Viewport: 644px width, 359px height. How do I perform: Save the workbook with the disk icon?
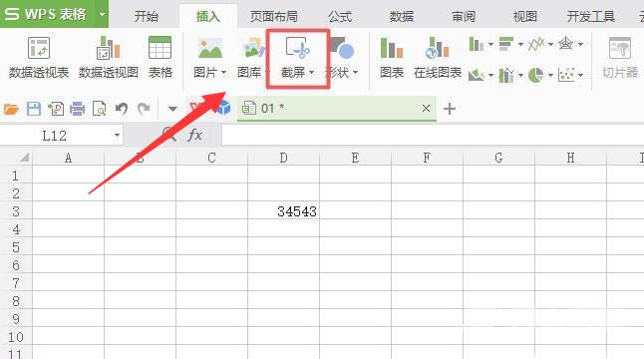pyautogui.click(x=34, y=109)
